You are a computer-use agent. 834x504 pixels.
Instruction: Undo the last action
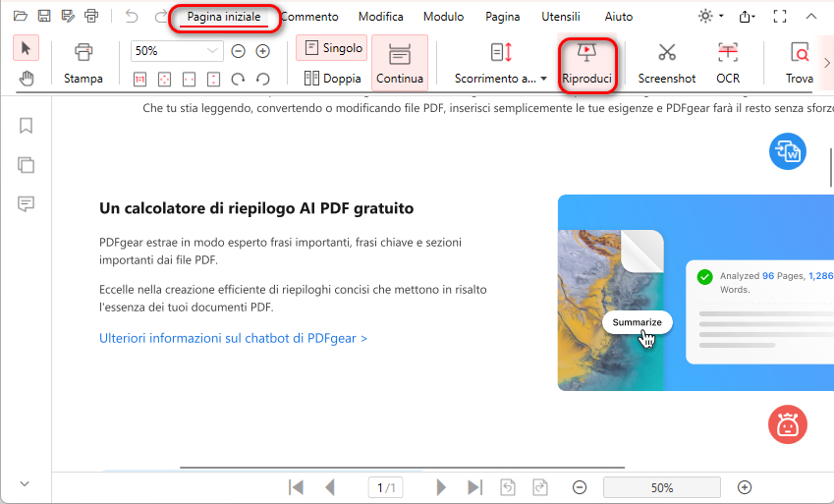[132, 17]
